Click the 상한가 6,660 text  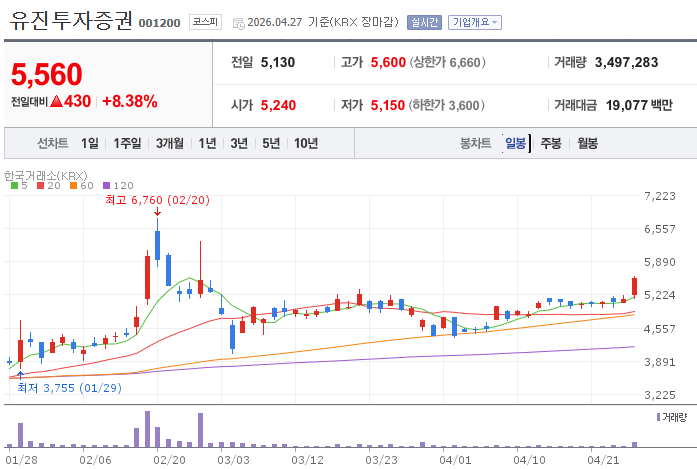(447, 63)
